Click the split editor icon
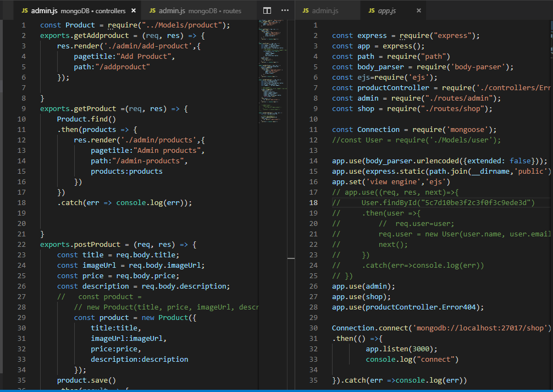The width and height of the screenshot is (553, 392). pyautogui.click(x=267, y=10)
